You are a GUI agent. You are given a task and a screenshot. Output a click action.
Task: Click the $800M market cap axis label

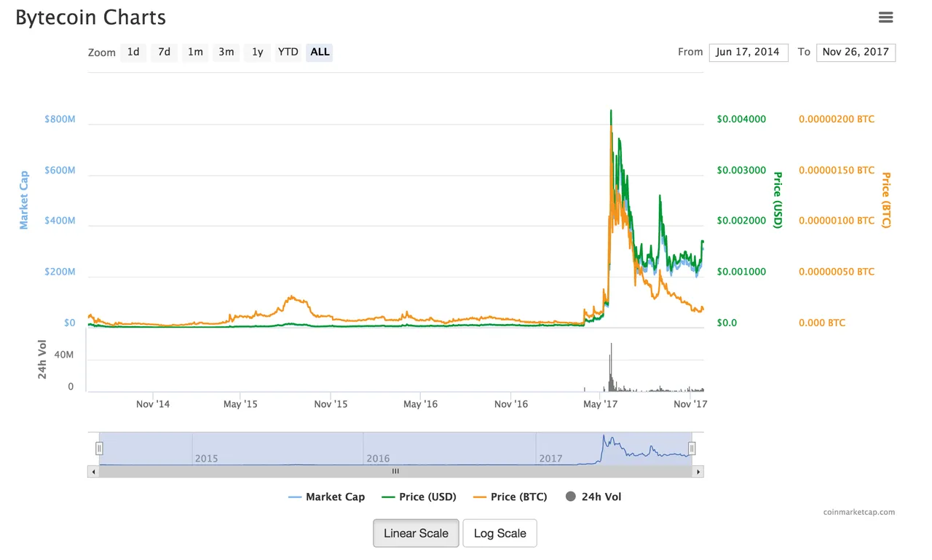[x=60, y=119]
